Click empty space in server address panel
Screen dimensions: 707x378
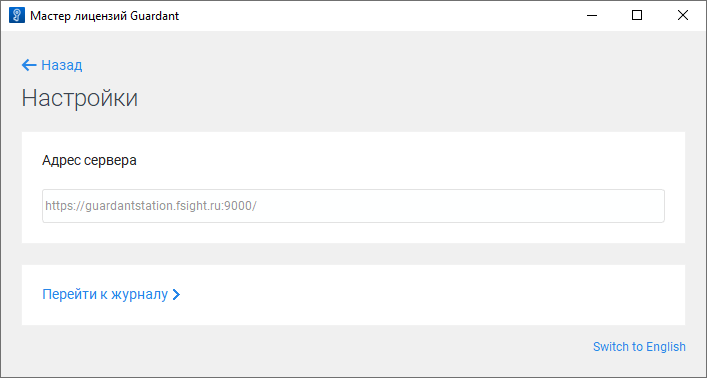(x=406, y=160)
